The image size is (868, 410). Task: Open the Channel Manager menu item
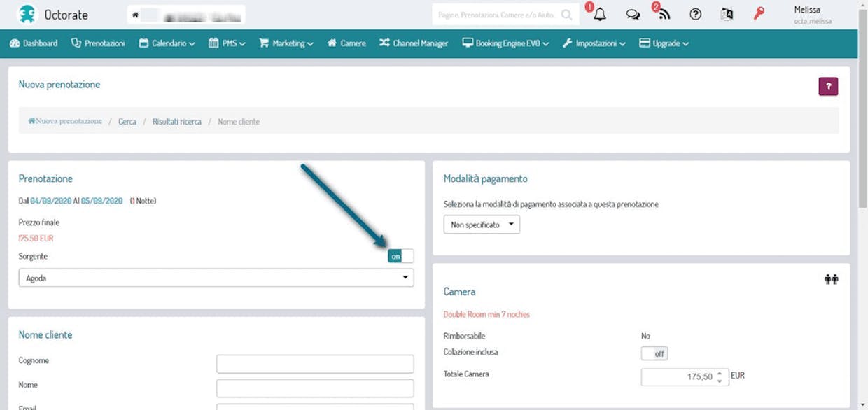coord(414,43)
